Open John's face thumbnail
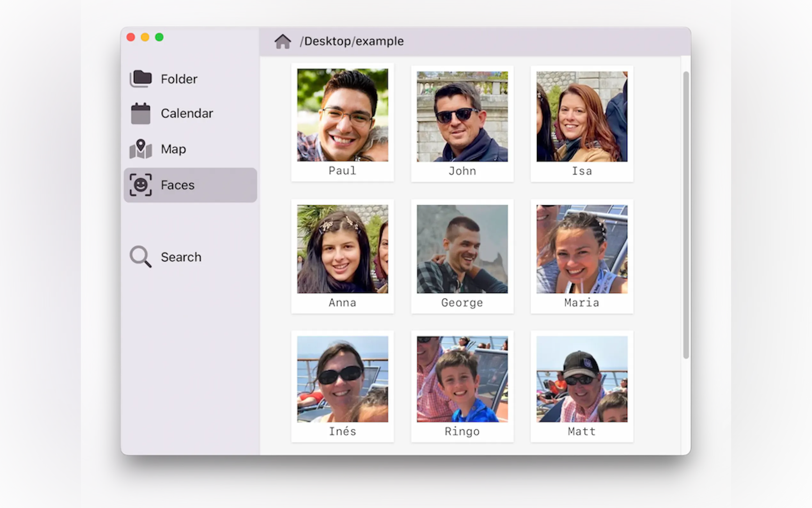812x508 pixels. pos(462,116)
